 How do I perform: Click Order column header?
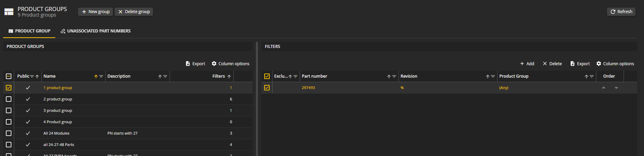point(609,76)
